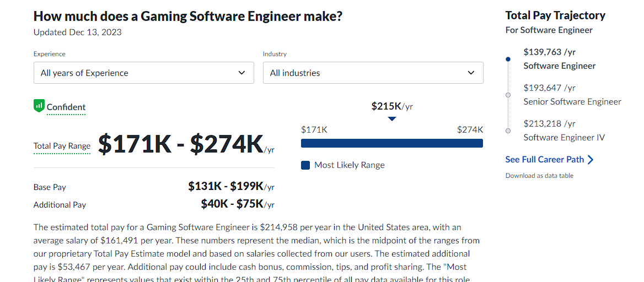Click the triangle marker under $215K/yr

coord(392,118)
